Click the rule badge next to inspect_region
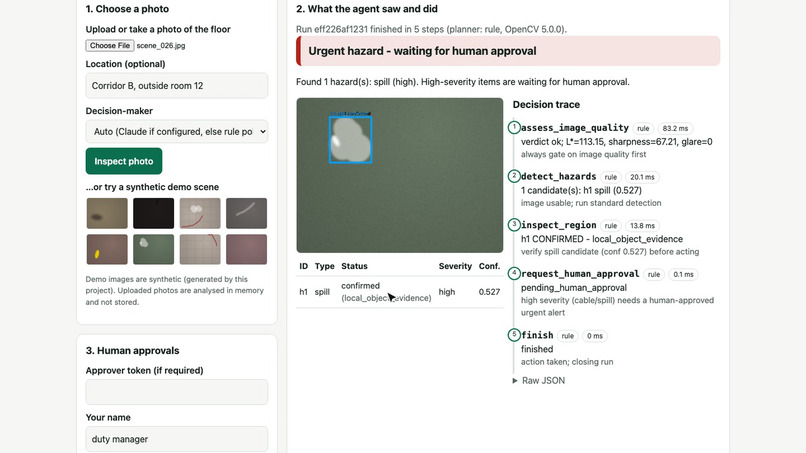Image resolution: width=806 pixels, height=453 pixels. tap(611, 226)
